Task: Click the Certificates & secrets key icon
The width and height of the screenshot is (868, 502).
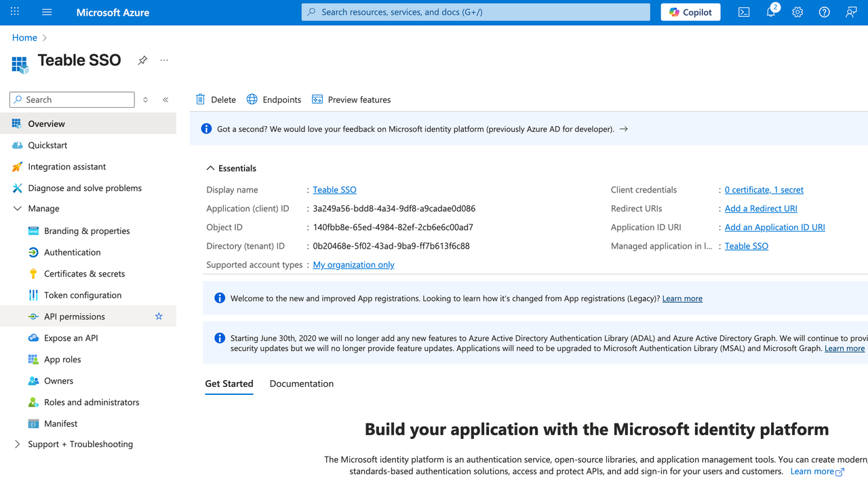Action: click(x=33, y=274)
